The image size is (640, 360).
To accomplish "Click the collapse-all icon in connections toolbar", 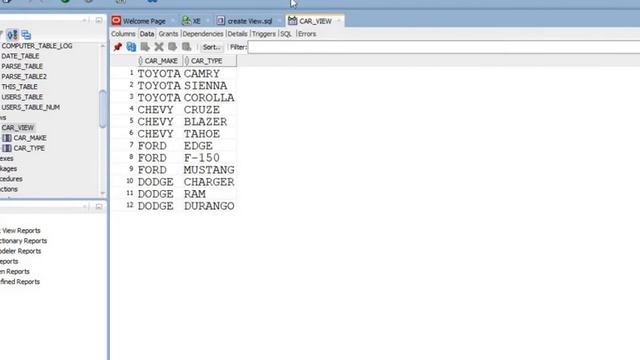I will point(26,35).
